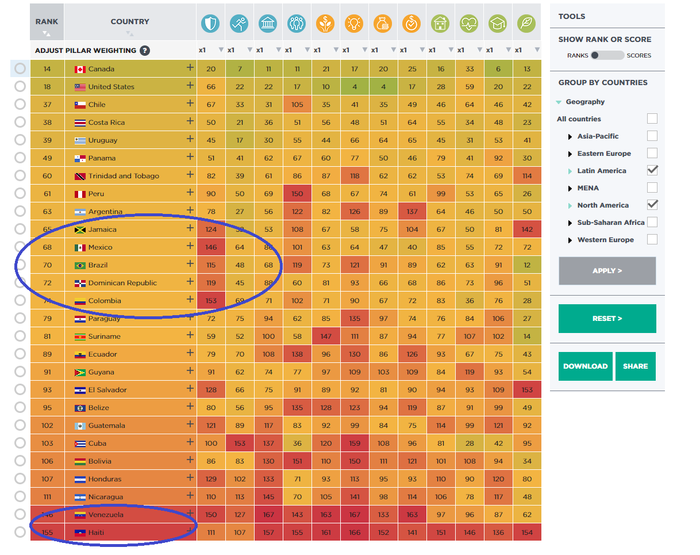
Task: Click the Personal Freedom running figure icon
Action: pos(239,23)
